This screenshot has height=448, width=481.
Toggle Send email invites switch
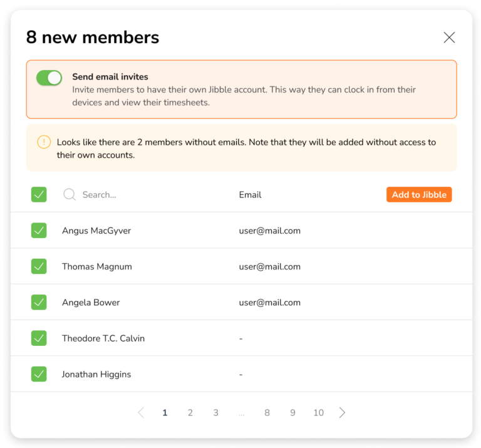point(49,78)
